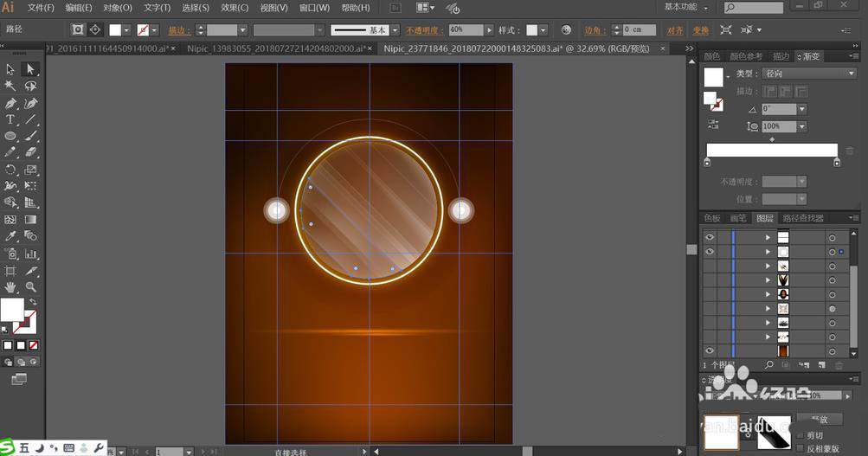868x456 pixels.
Task: Swap fill and stroke arrows icon
Action: (x=33, y=302)
